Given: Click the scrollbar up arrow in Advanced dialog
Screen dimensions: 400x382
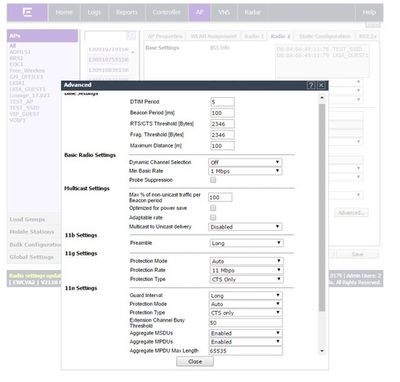Looking at the screenshot, I should point(322,98).
